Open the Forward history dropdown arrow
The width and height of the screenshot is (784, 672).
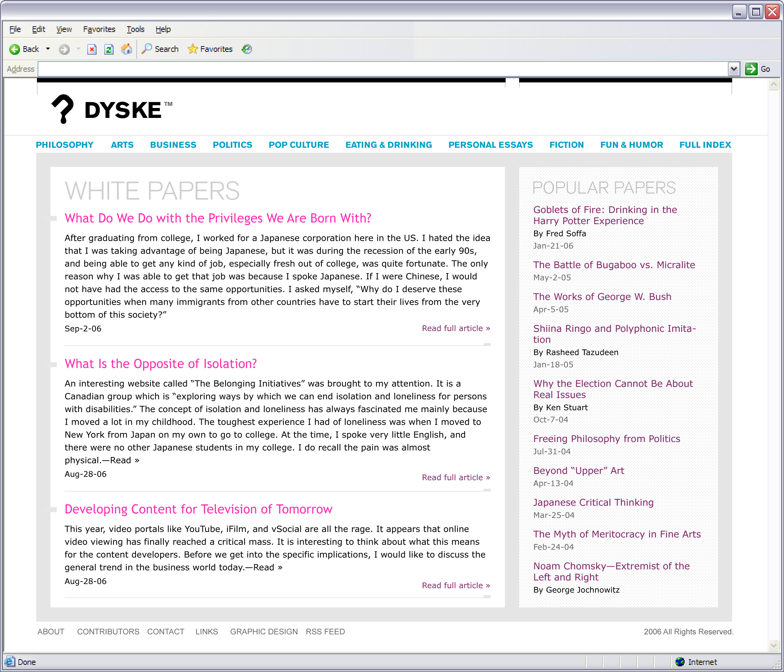pos(78,49)
